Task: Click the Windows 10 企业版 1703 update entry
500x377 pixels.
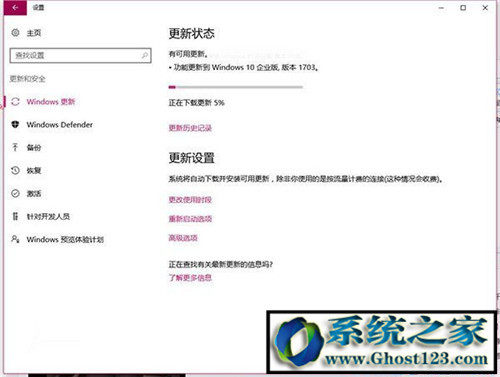Action: click(243, 67)
